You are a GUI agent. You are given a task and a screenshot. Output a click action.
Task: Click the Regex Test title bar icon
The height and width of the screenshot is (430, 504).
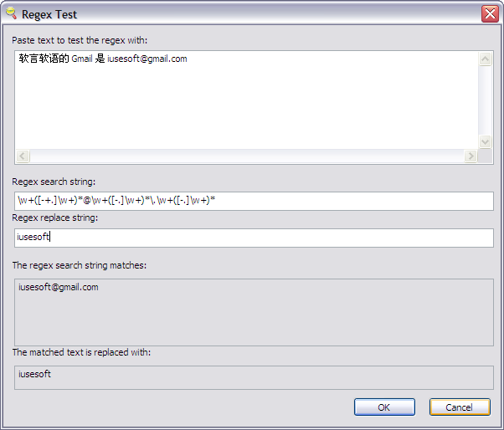(x=11, y=13)
